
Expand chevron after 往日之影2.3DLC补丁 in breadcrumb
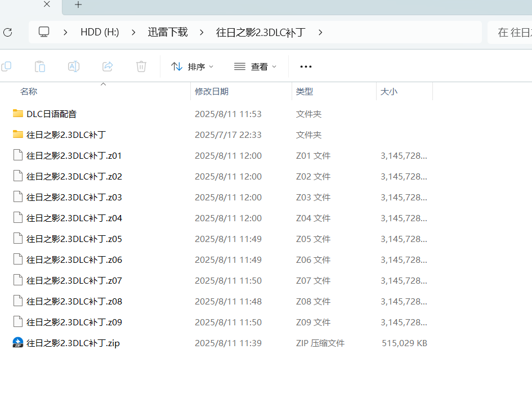320,32
